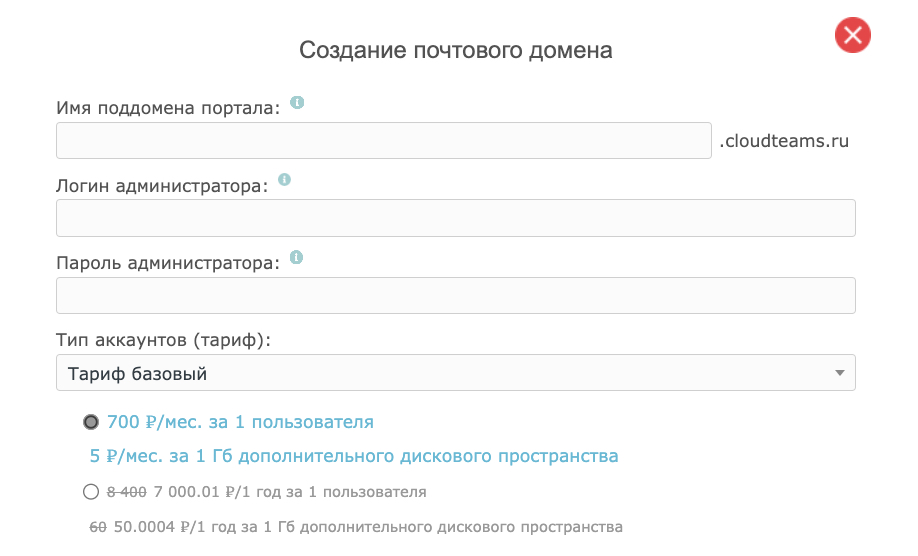Click the 50.0004 ₽ yearly disk space text
This screenshot has height=556, width=918.
click(x=368, y=526)
